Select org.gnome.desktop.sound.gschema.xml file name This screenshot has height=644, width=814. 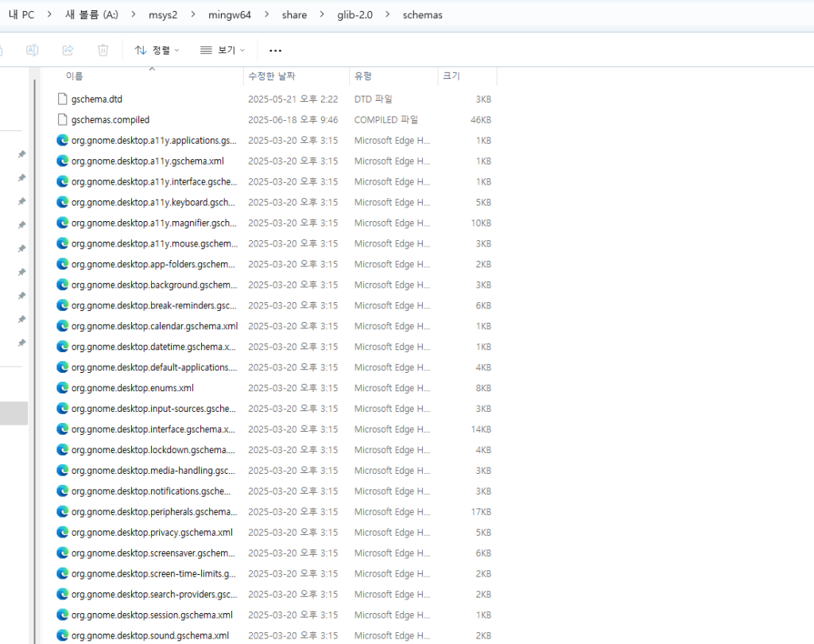coord(150,636)
